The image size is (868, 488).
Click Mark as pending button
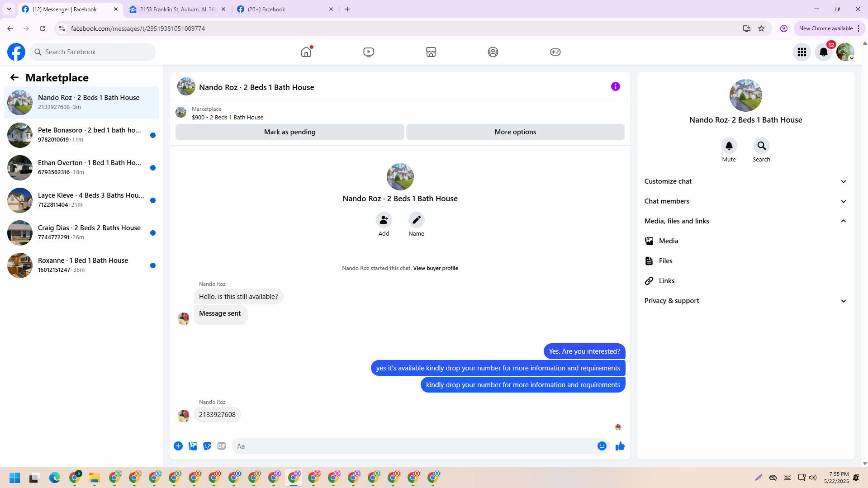290,132
